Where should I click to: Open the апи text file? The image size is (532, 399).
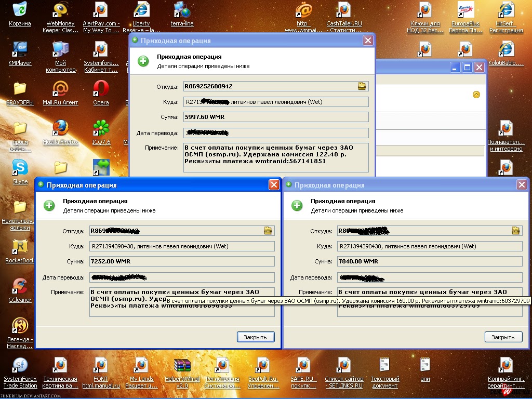coord(425,370)
